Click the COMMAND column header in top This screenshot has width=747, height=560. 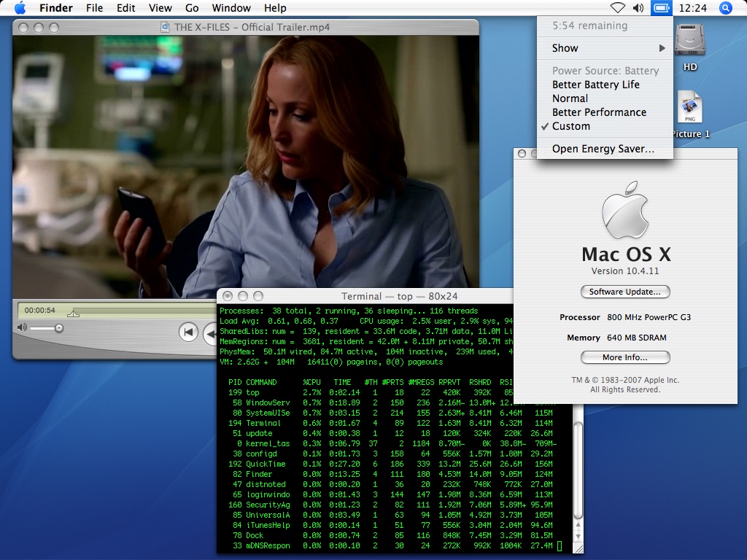coord(261,382)
